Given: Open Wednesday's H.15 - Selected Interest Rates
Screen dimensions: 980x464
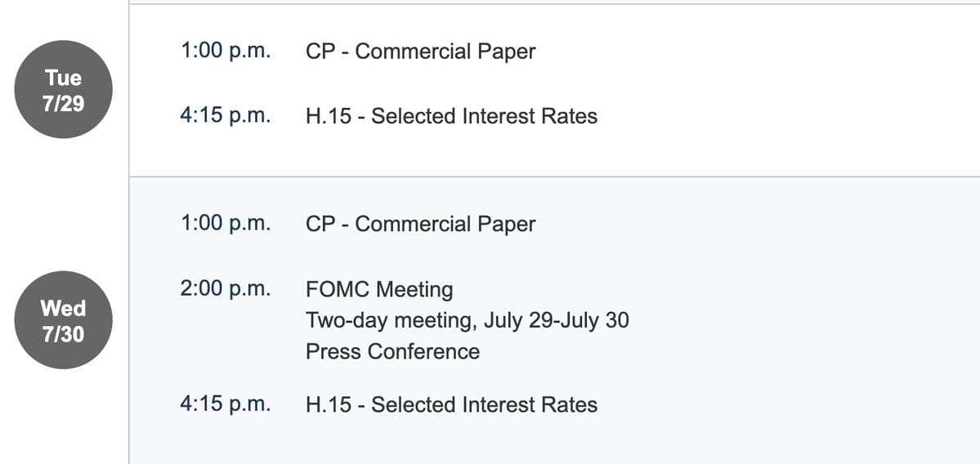Looking at the screenshot, I should [451, 404].
